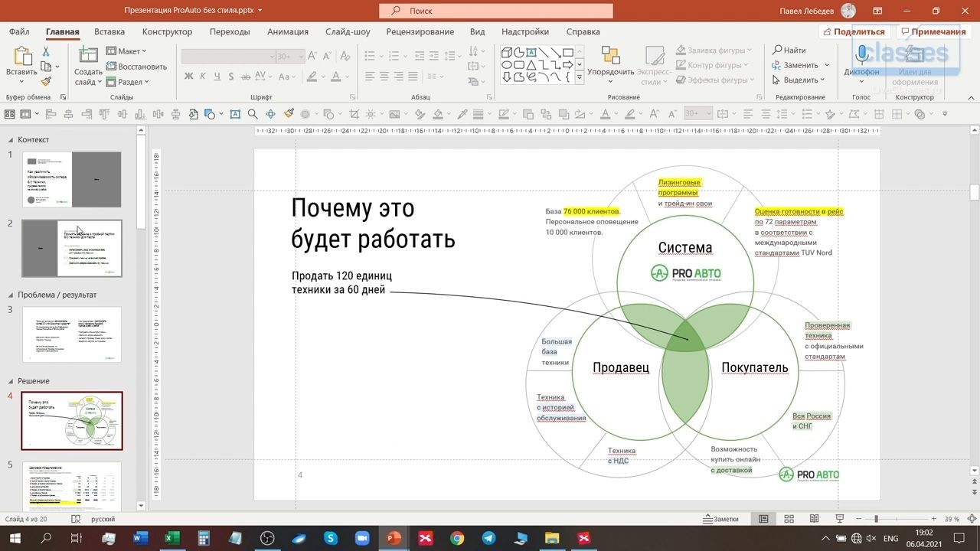This screenshot has height=551, width=980.
Task: Toggle italic К formatting
Action: pyautogui.click(x=203, y=77)
